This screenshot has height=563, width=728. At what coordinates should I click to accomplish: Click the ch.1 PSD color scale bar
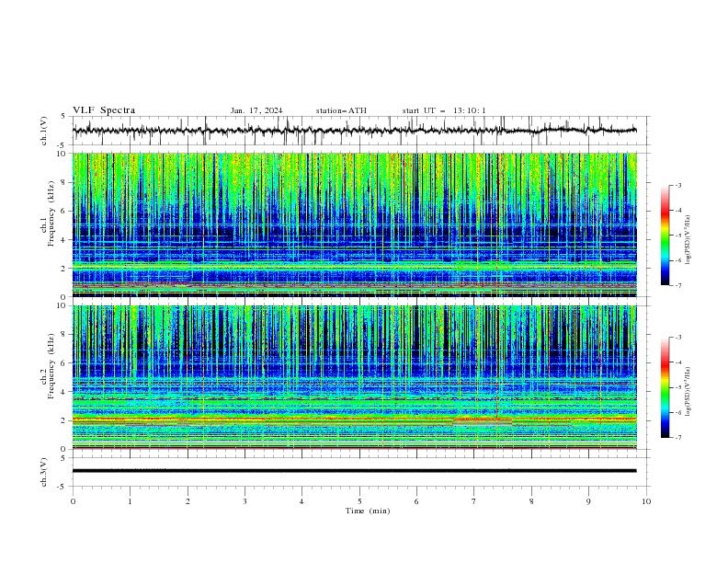pos(665,236)
